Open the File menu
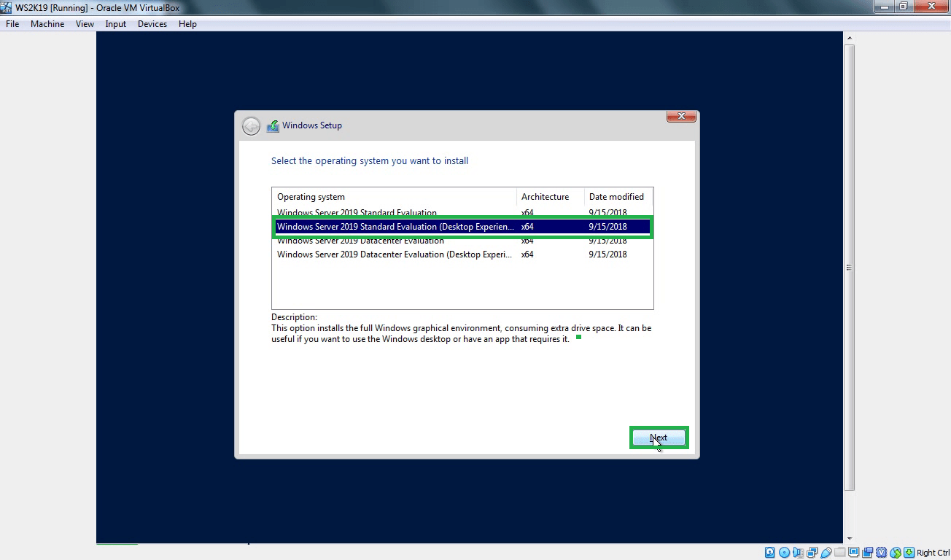Image resolution: width=951 pixels, height=560 pixels. [12, 24]
